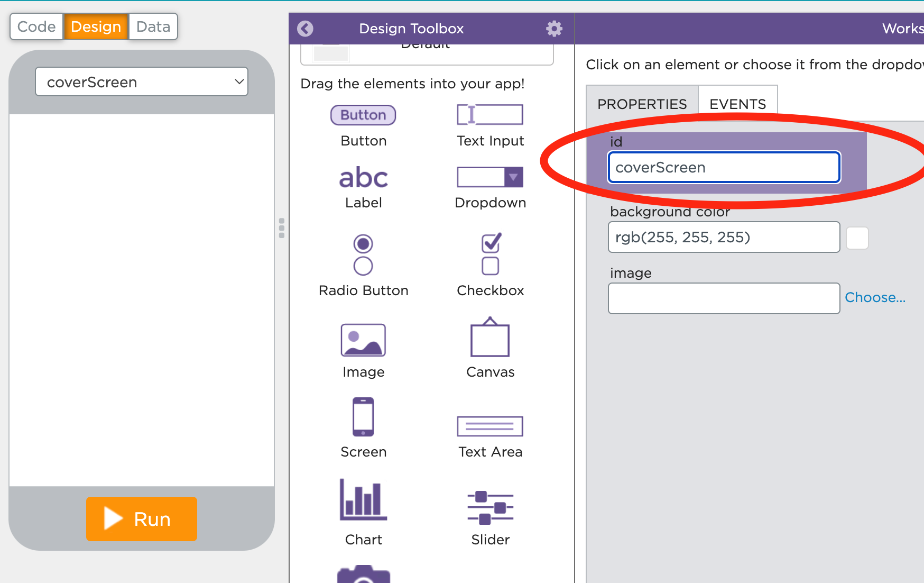Select the Button element in toolbox

(363, 115)
